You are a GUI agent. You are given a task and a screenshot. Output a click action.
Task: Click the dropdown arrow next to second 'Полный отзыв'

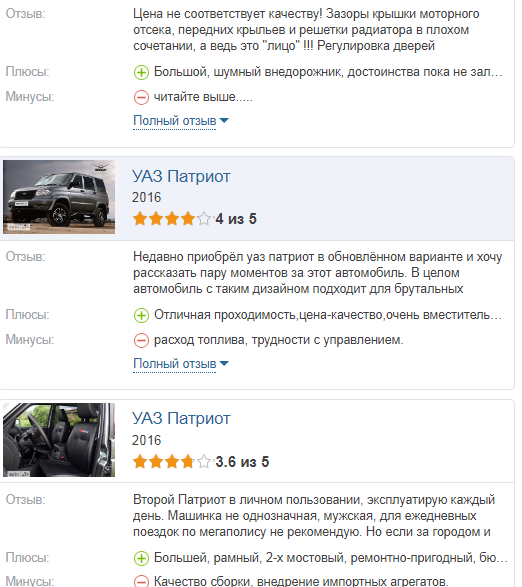pyautogui.click(x=224, y=364)
